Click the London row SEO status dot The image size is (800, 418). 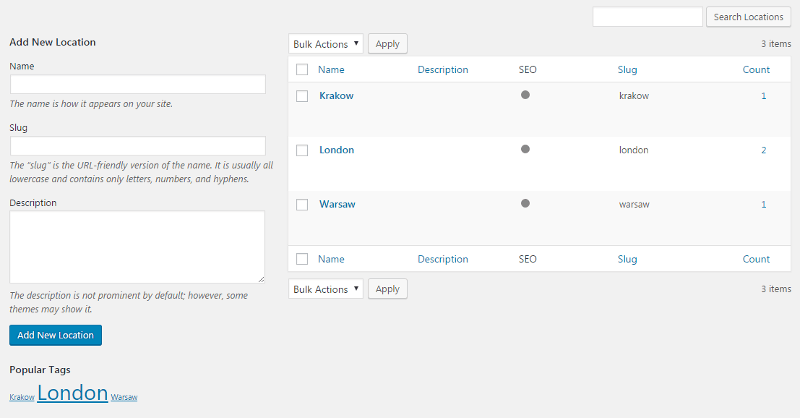[x=525, y=149]
